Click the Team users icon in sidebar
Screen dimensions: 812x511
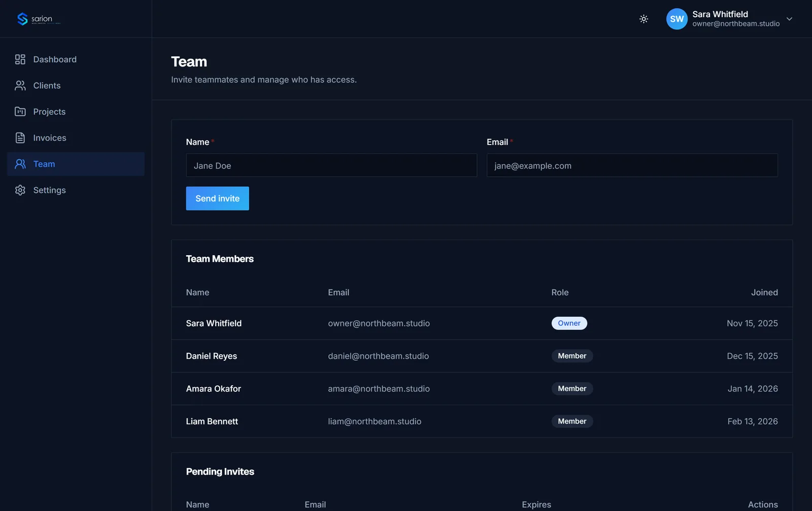20,164
